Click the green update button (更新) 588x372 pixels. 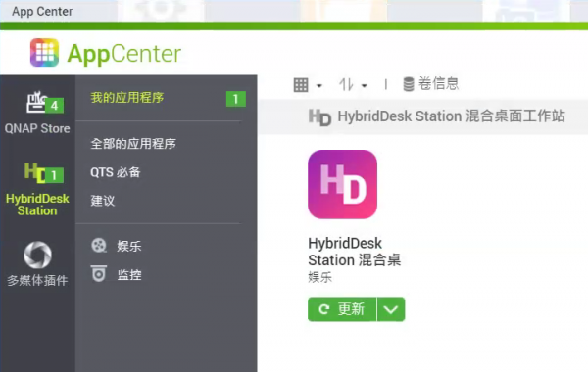[342, 309]
